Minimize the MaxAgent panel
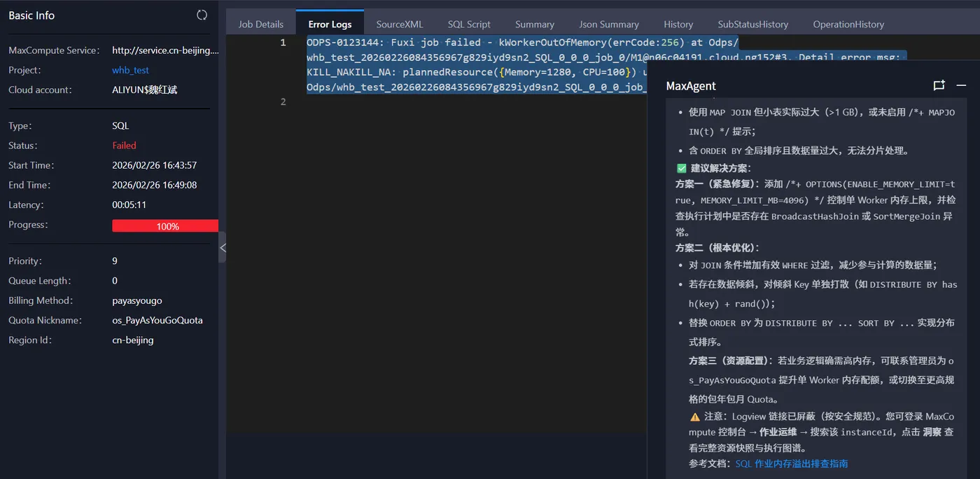Screen dimensions: 980x479 tap(961, 85)
